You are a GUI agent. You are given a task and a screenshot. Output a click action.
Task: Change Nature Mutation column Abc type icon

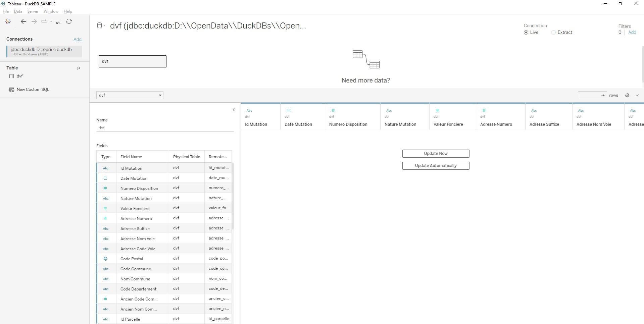pyautogui.click(x=389, y=110)
